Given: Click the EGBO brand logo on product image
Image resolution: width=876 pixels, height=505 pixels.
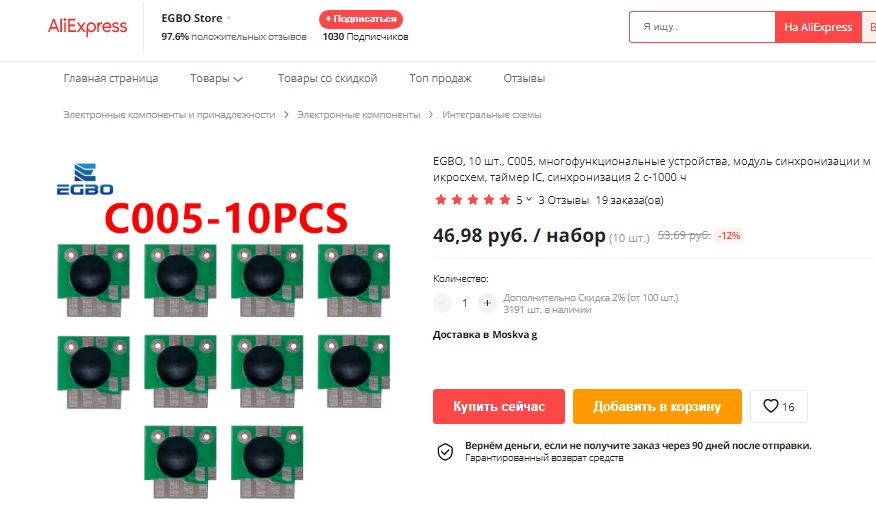Looking at the screenshot, I should (85, 179).
